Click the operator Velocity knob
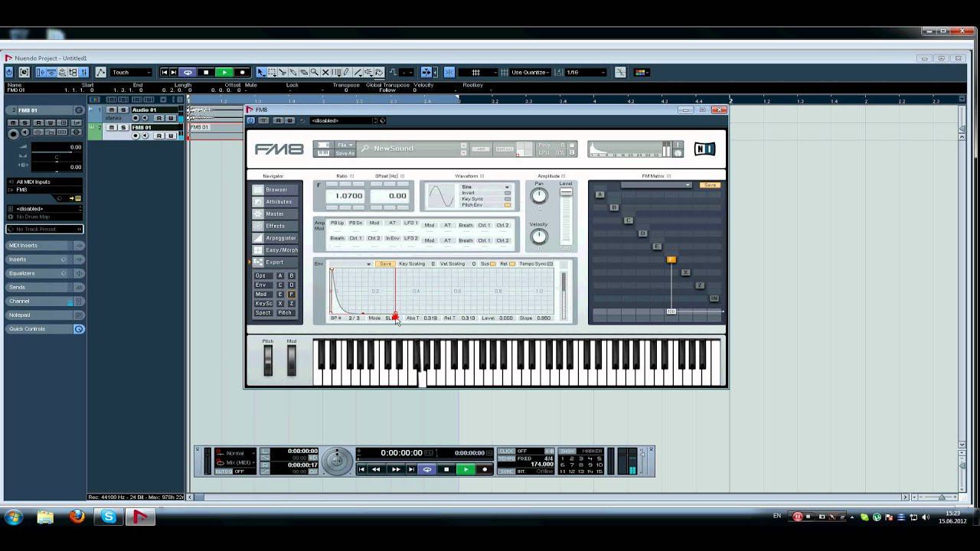The width and height of the screenshot is (980, 551). (539, 236)
